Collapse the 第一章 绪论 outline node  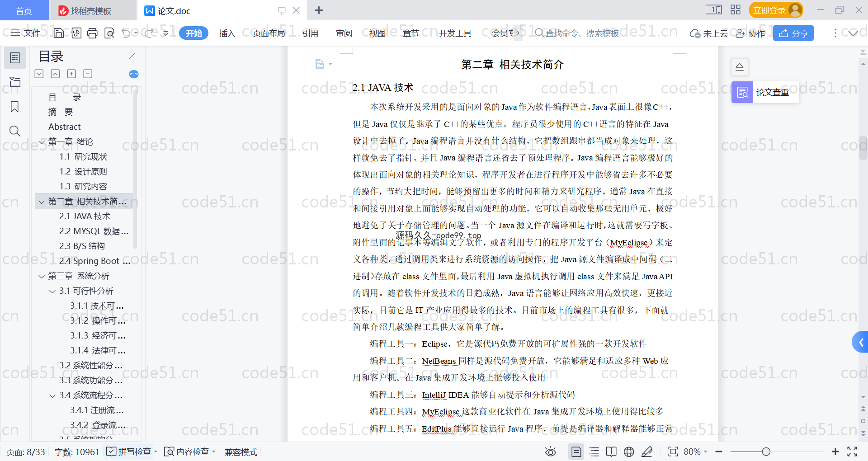click(x=42, y=142)
